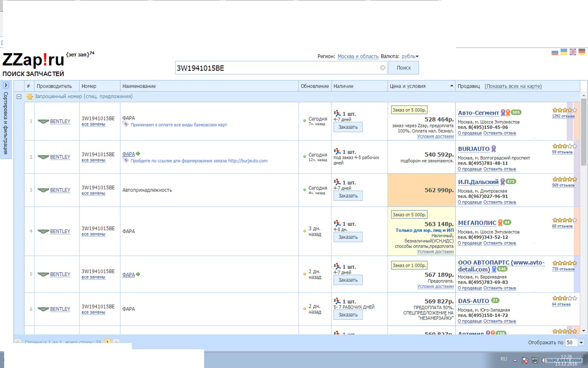Sort by Цена и условия column header
This screenshot has width=588, height=368.
[x=421, y=86]
